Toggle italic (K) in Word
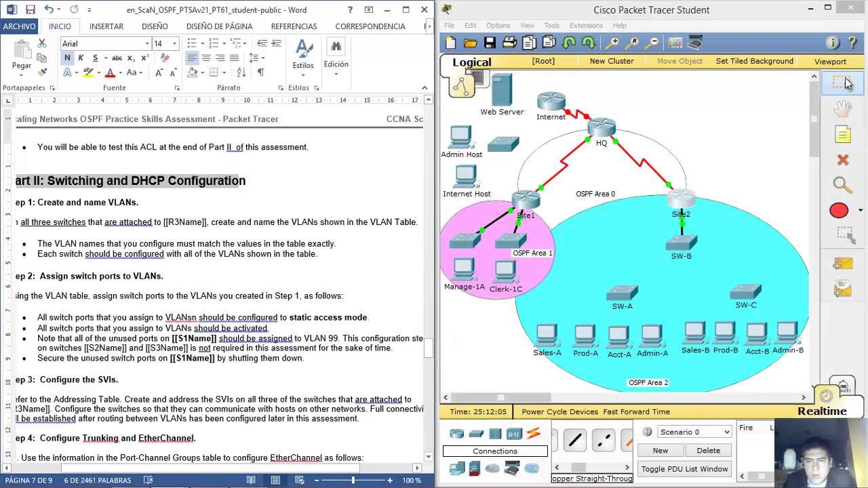This screenshot has width=868, height=488. coord(81,58)
